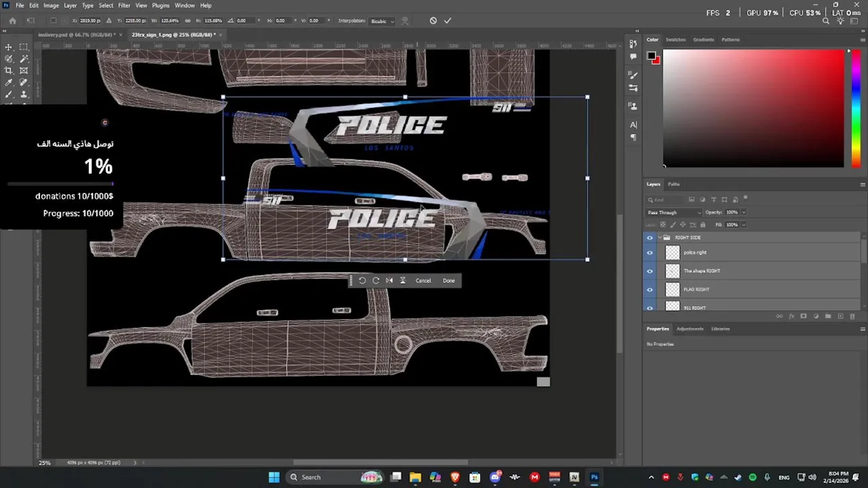Open the Layers panel options menu
Viewport: 868px width, 488px height.
(863, 184)
